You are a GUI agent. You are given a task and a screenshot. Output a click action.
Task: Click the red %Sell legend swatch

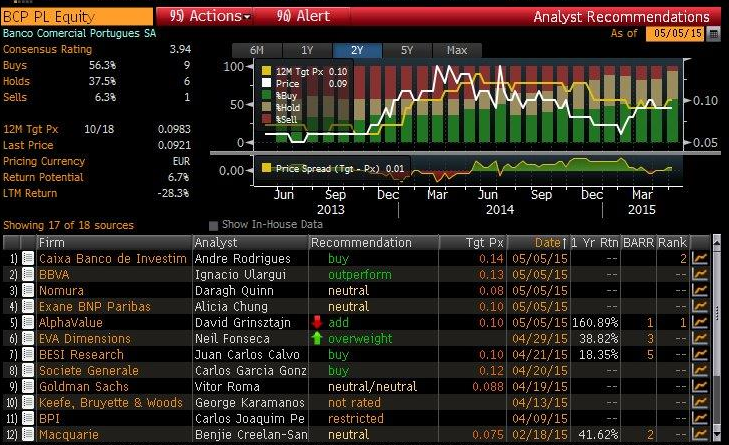(x=266, y=119)
